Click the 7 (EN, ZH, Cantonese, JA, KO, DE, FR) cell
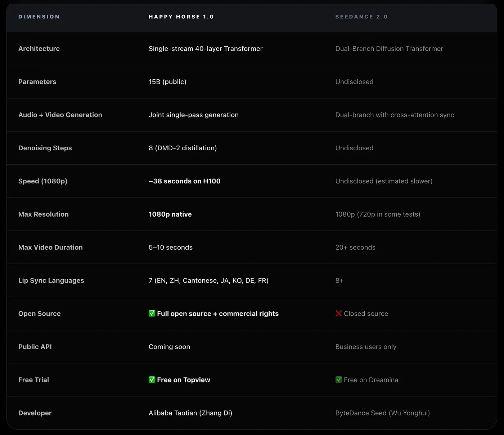Screen dimensions: 504x435 point(208,281)
